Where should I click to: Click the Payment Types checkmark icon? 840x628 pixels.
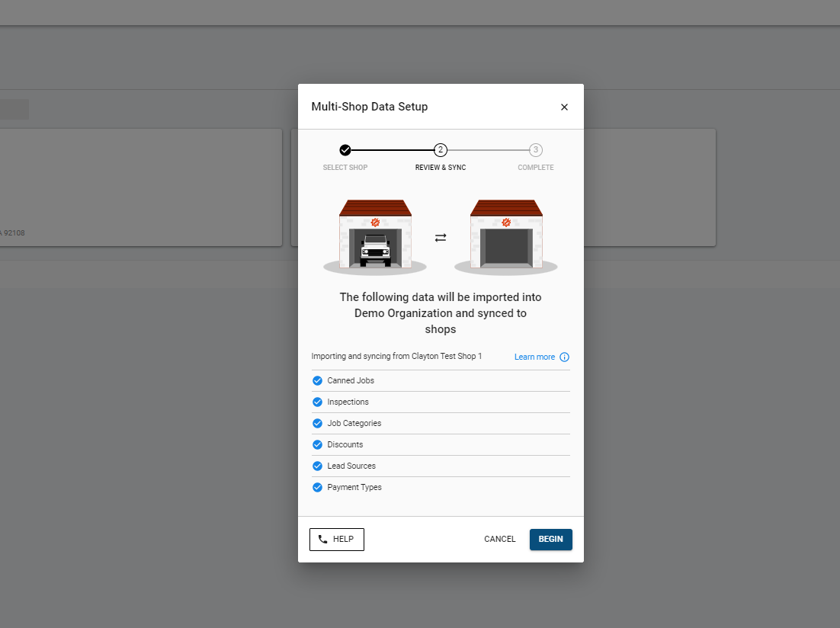317,488
